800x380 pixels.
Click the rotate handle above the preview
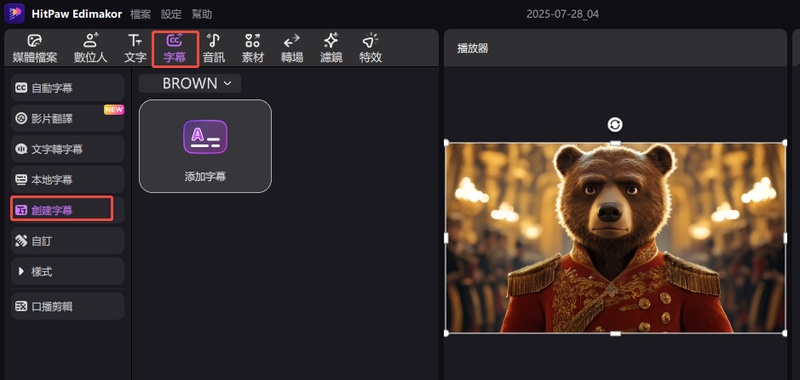pyautogui.click(x=615, y=124)
